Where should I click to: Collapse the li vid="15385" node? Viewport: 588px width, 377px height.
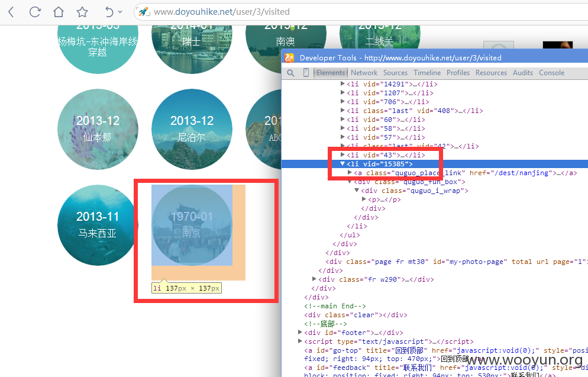click(x=343, y=164)
